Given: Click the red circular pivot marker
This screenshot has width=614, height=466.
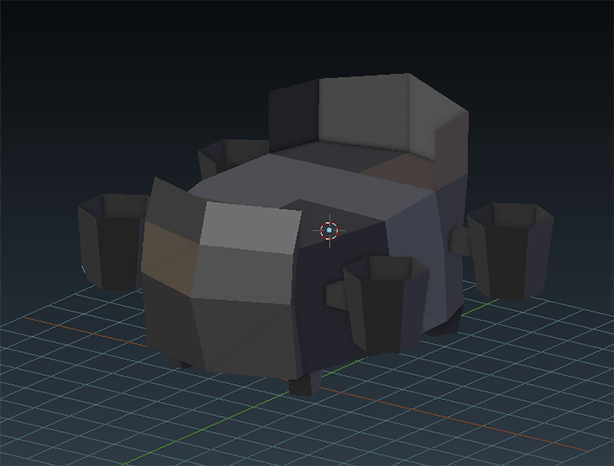Looking at the screenshot, I should click(329, 230).
